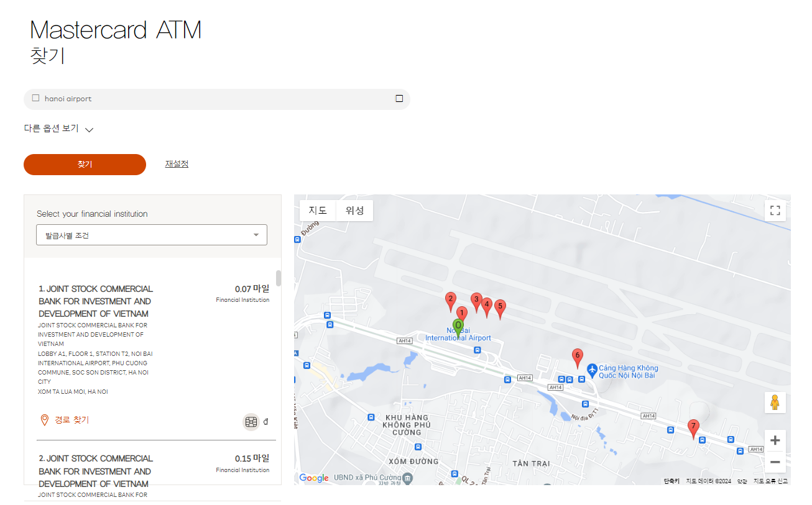
Task: Click 'XOM TA LUA MOI, HA NOI' address line
Action: (73, 392)
